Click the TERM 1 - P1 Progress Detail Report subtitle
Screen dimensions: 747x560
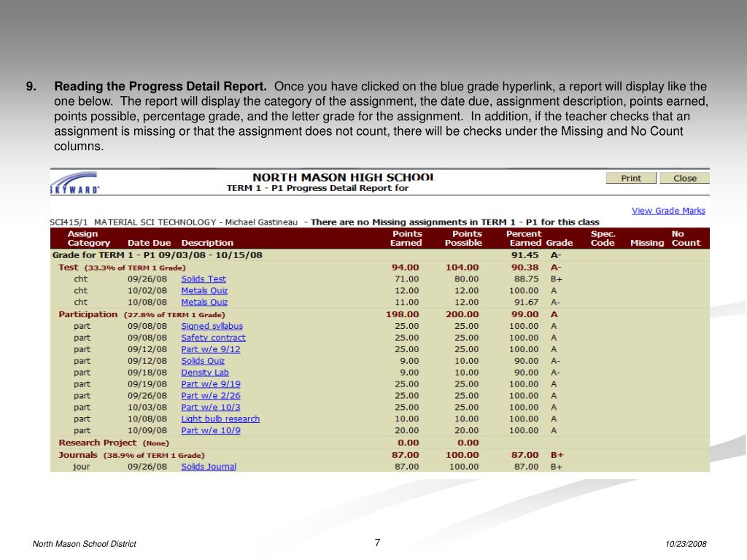tap(318, 188)
